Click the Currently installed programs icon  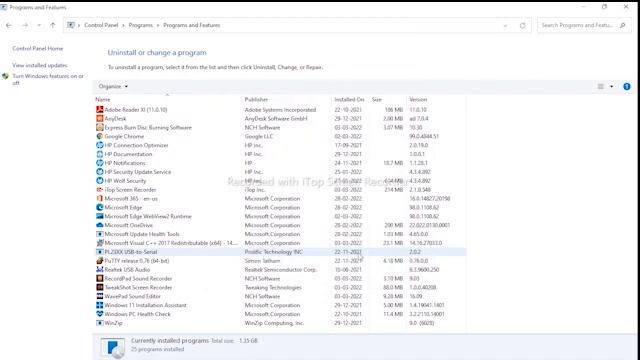pos(113,347)
